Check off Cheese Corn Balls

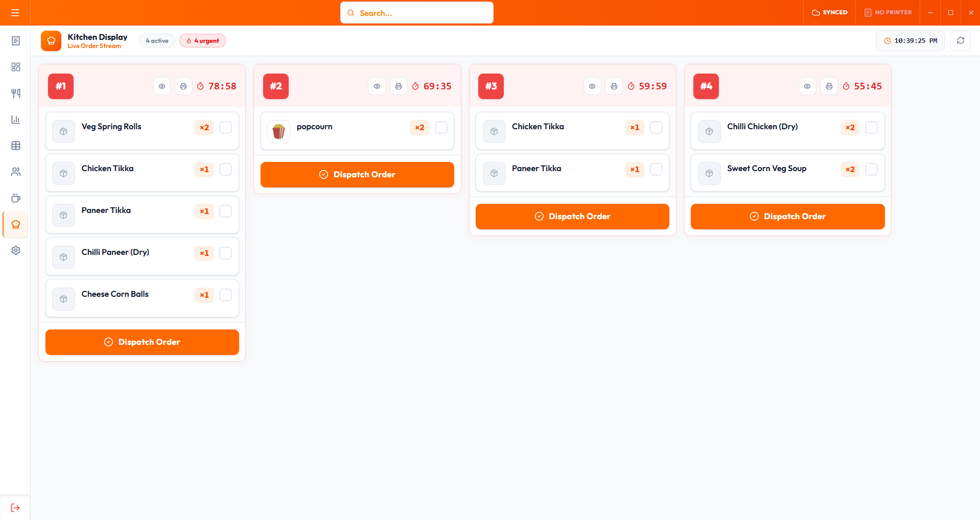[x=225, y=295]
